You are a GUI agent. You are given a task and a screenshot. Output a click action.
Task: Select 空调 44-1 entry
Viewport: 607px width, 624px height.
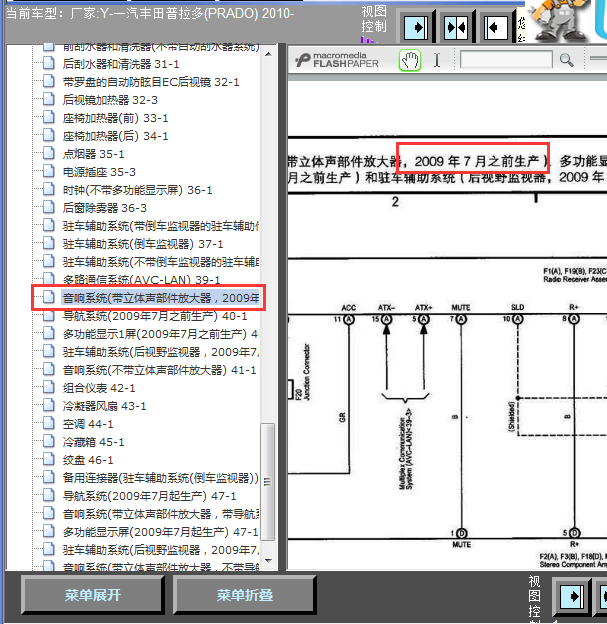tap(88, 424)
